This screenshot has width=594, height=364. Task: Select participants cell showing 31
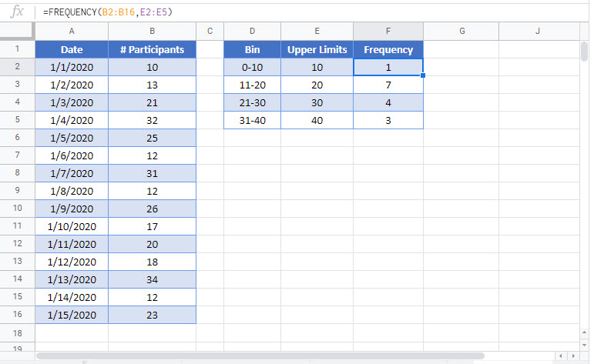(152, 173)
